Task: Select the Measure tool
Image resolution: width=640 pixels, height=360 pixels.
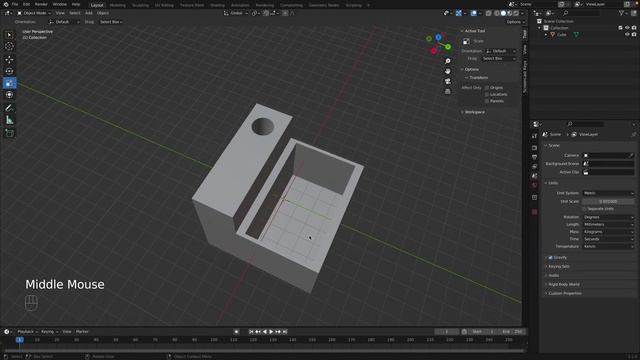Action: point(9,120)
